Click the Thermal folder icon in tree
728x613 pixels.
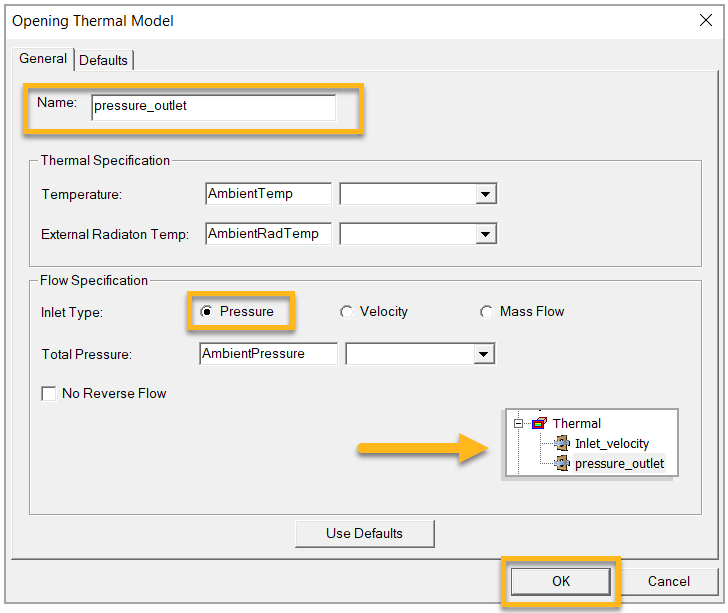[539, 423]
